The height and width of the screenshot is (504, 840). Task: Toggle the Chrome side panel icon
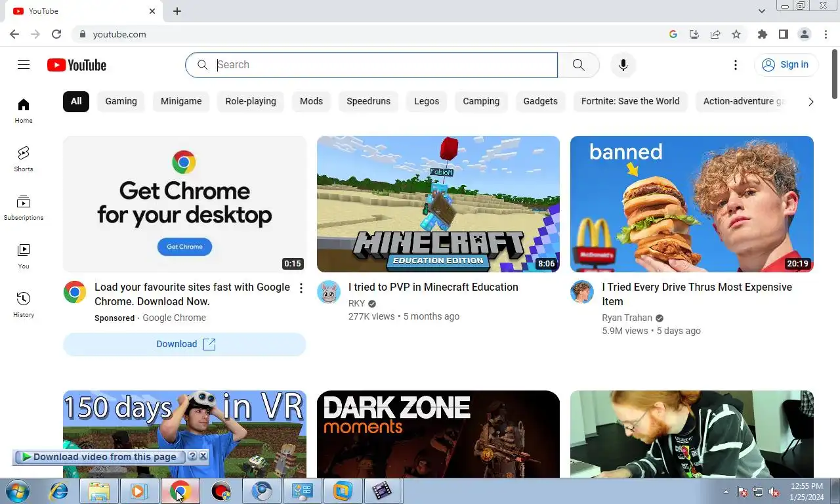point(784,34)
